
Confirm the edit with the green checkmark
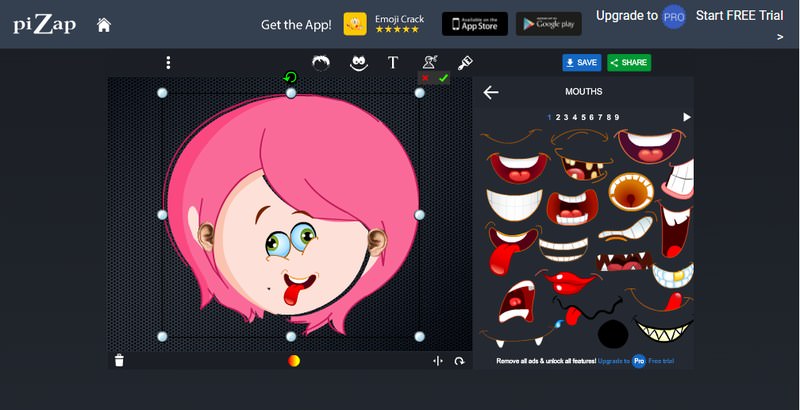pos(443,78)
